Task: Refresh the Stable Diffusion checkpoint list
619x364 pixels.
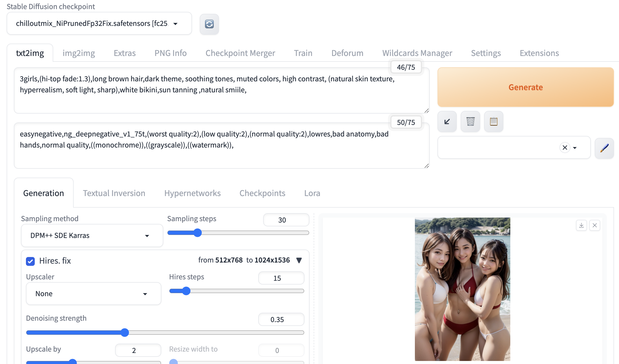Action: (x=209, y=24)
